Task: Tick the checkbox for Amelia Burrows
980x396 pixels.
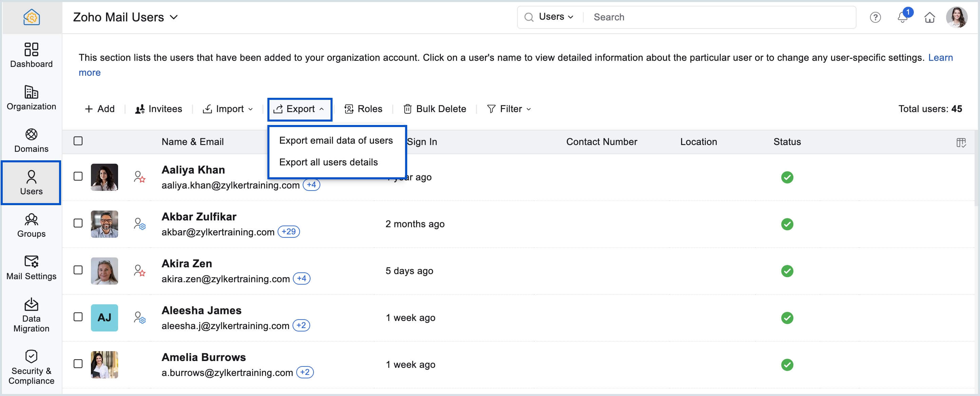Action: pos(78,364)
